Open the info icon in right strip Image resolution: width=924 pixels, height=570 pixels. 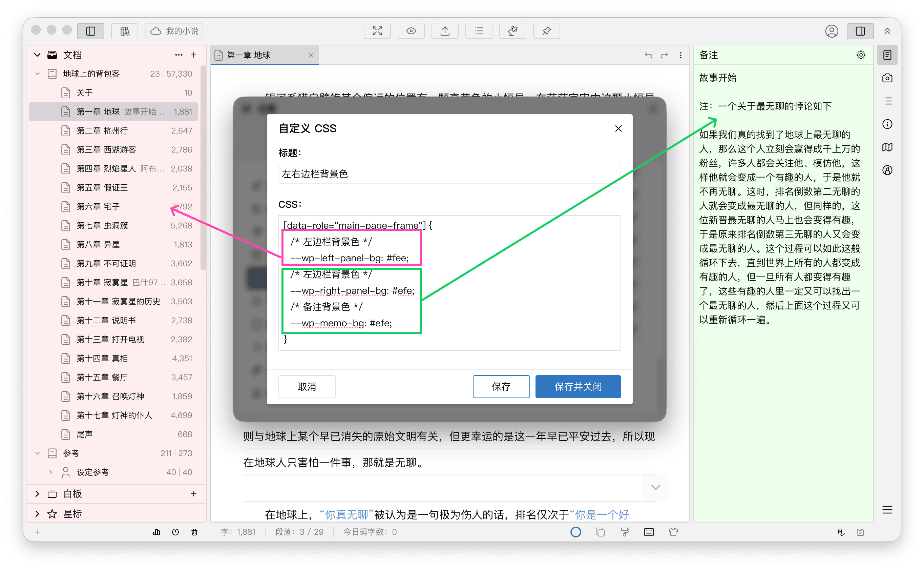tap(887, 124)
